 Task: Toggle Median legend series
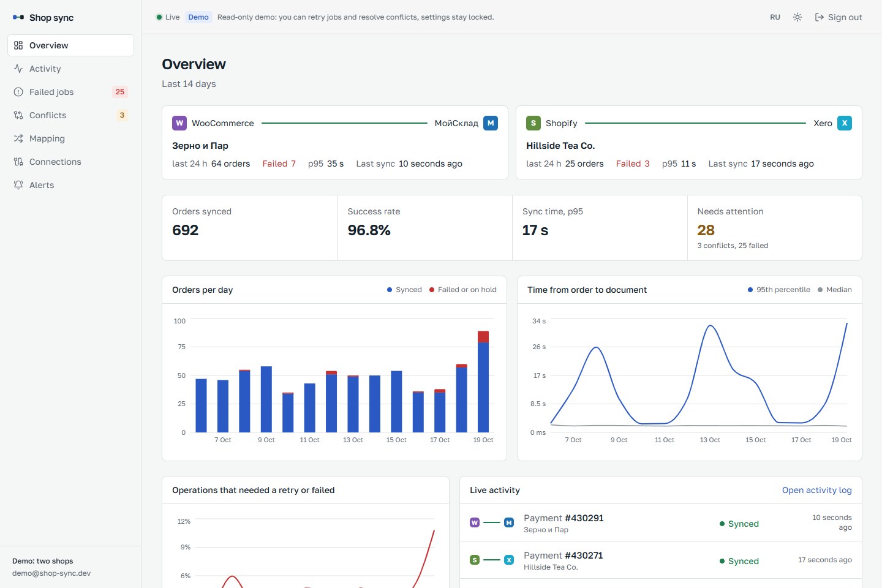coord(835,290)
